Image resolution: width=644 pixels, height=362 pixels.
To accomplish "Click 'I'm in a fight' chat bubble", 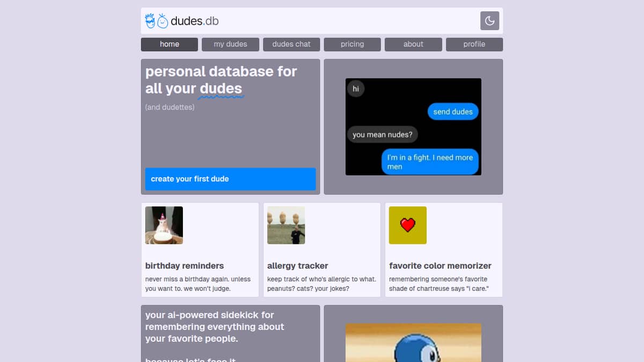I will point(430,162).
